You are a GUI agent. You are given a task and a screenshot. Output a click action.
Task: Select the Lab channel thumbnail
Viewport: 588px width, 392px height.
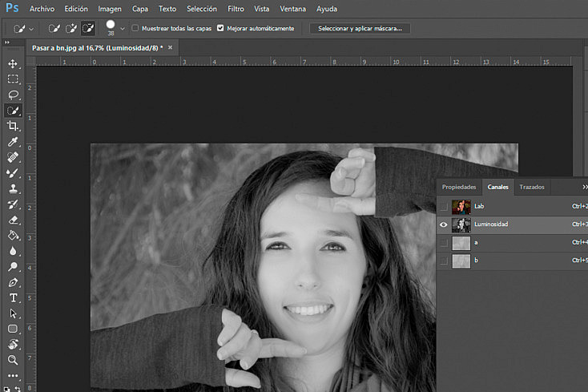(x=461, y=206)
